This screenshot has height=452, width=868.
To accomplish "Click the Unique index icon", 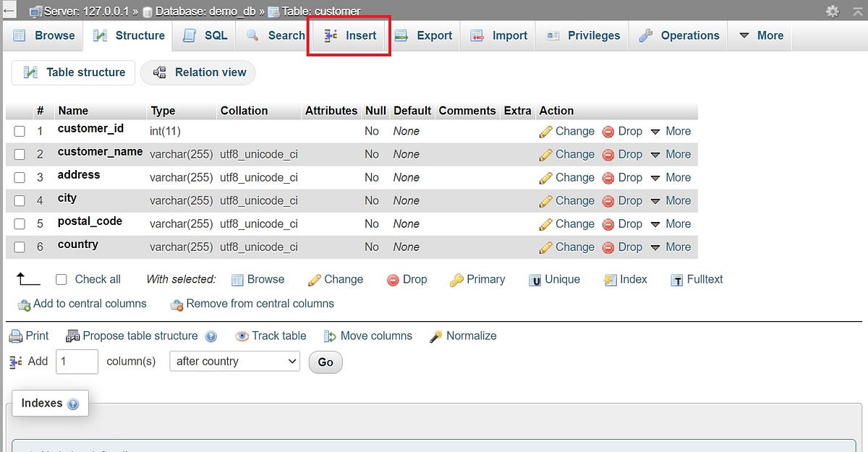I will tap(534, 279).
